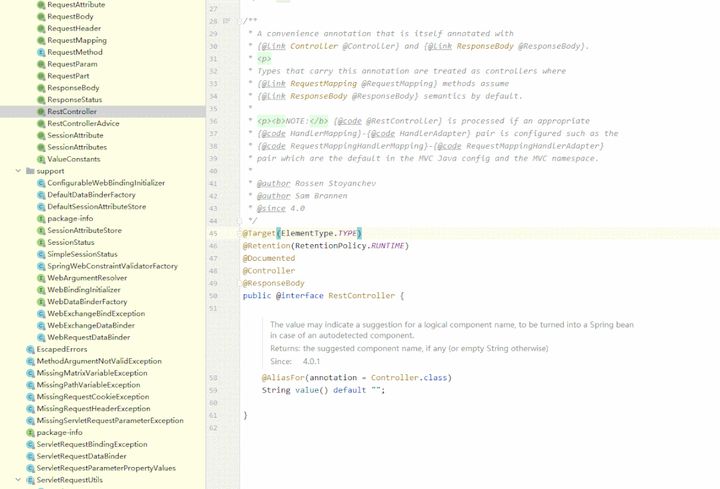Click the gutter icon on line 28

pyautogui.click(x=226, y=21)
